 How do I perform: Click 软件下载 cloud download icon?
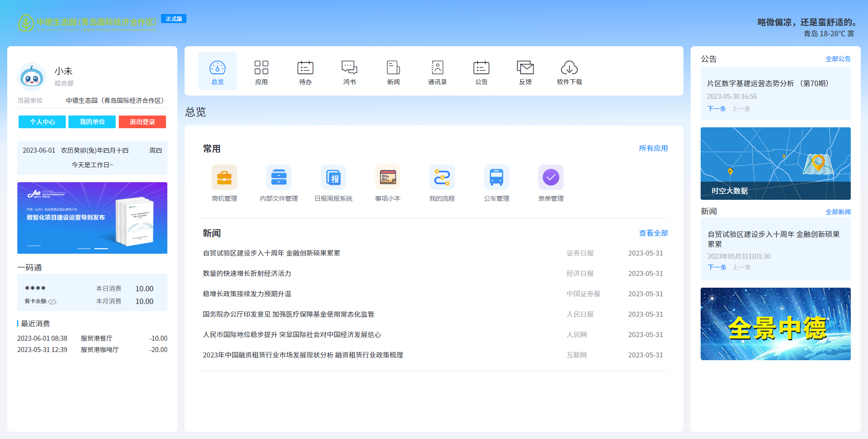click(569, 68)
